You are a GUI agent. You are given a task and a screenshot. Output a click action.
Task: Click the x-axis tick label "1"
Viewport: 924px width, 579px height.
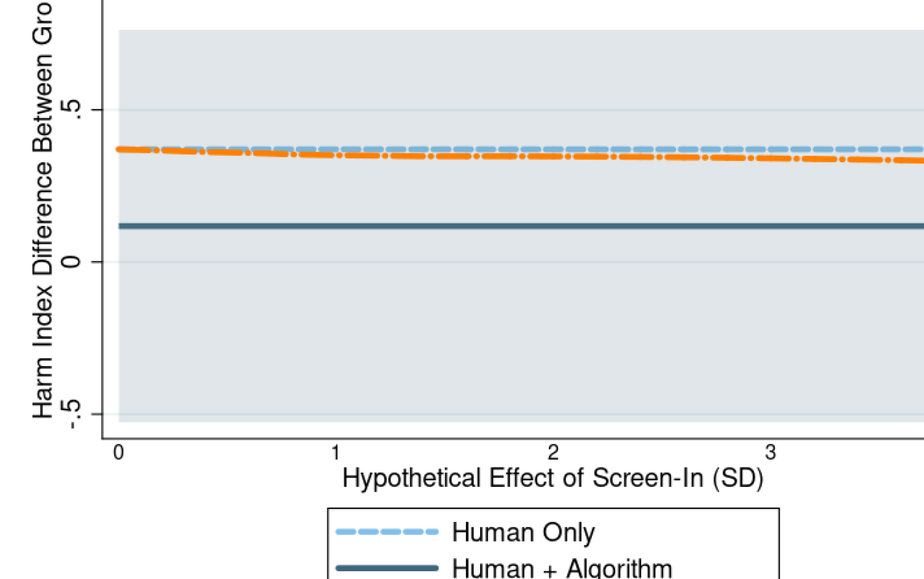[x=336, y=453]
